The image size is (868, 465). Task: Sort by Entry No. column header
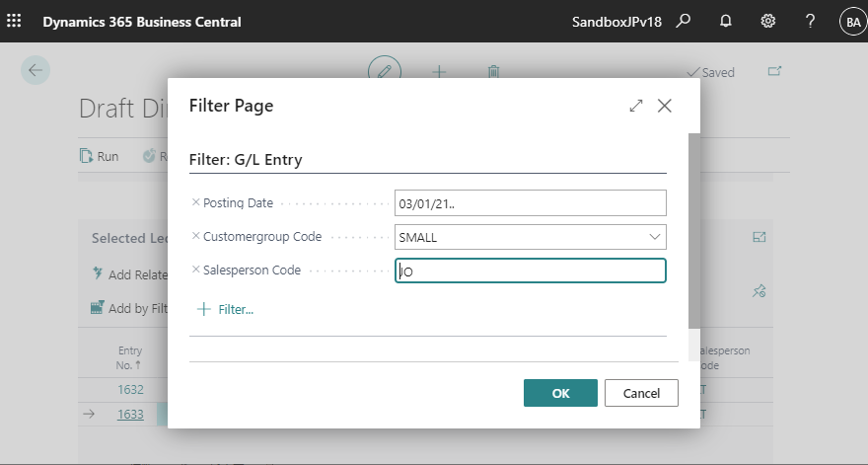pyautogui.click(x=129, y=357)
